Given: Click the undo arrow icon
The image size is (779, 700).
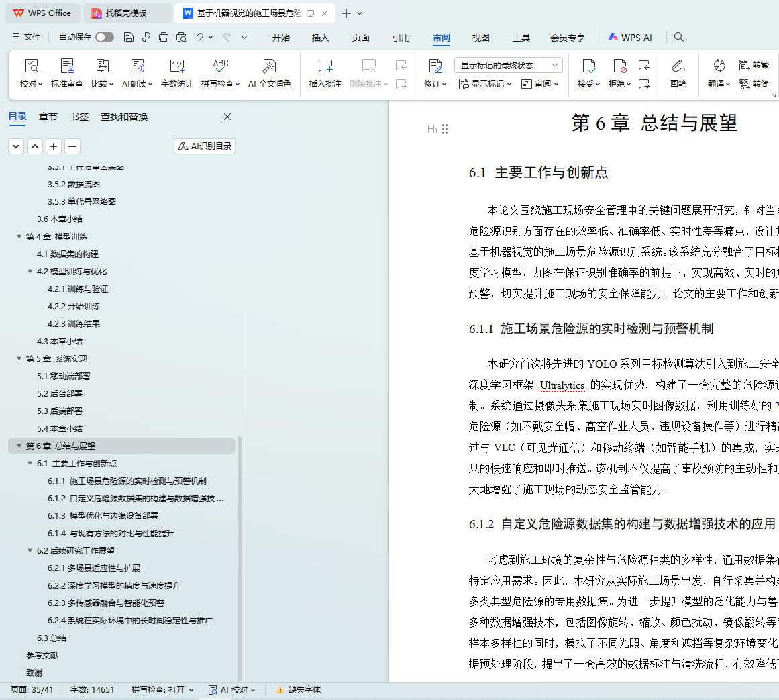Looking at the screenshot, I should pyautogui.click(x=200, y=38).
